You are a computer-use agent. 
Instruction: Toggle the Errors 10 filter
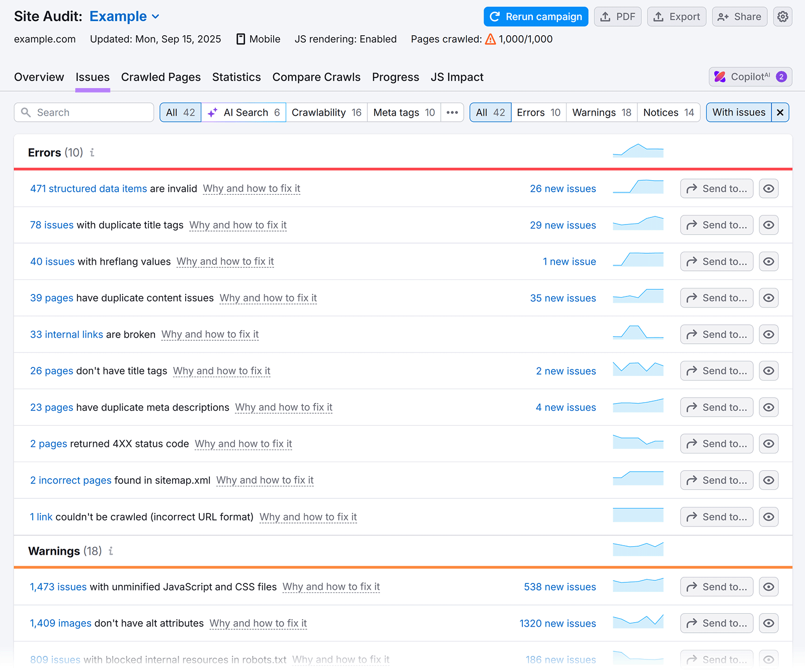click(x=538, y=112)
